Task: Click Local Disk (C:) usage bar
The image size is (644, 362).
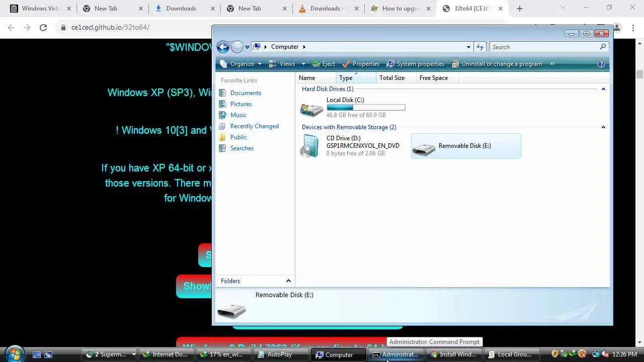Action: pos(366,107)
